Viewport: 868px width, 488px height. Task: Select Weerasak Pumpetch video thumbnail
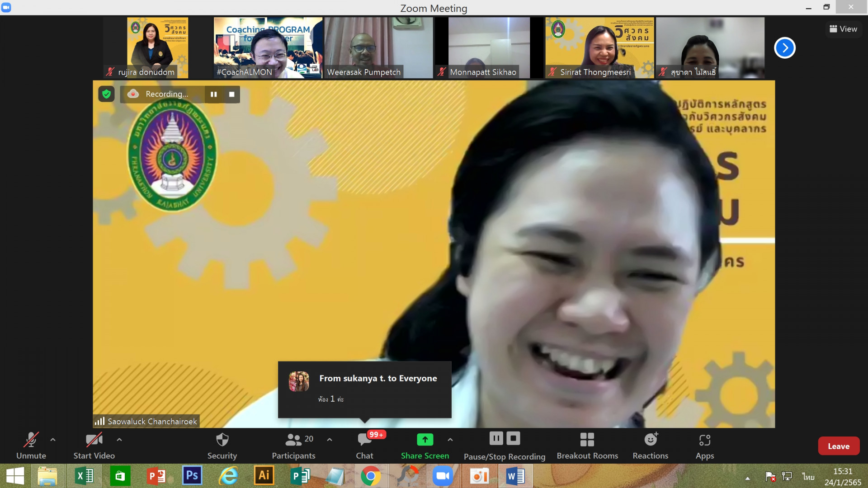(x=379, y=48)
